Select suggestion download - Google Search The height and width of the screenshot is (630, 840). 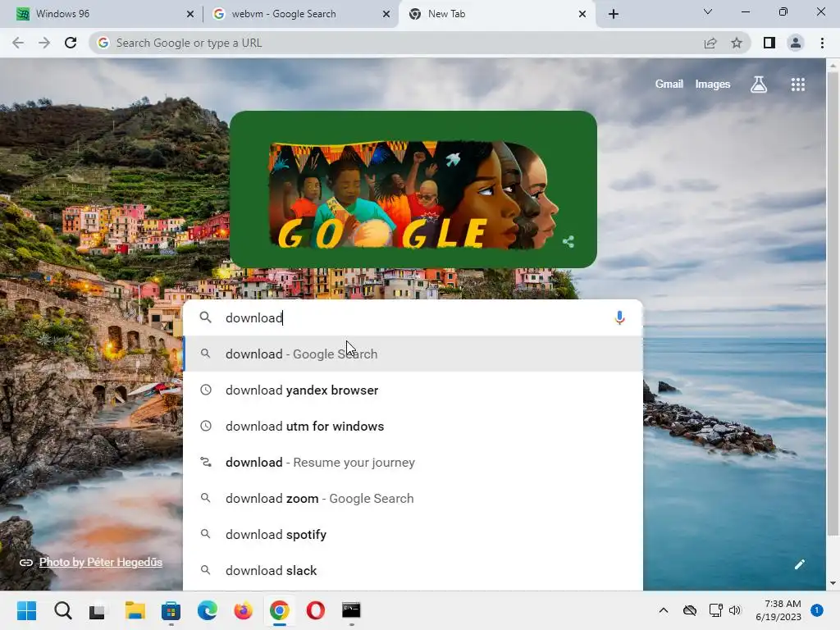point(413,354)
